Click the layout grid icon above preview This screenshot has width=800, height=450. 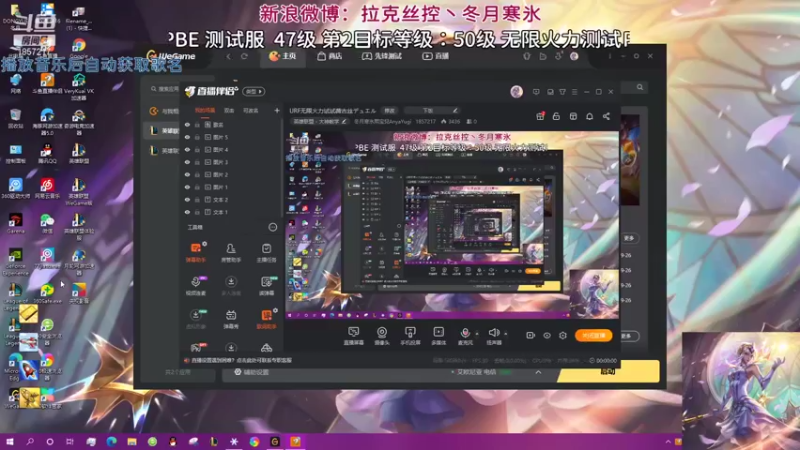573,116
